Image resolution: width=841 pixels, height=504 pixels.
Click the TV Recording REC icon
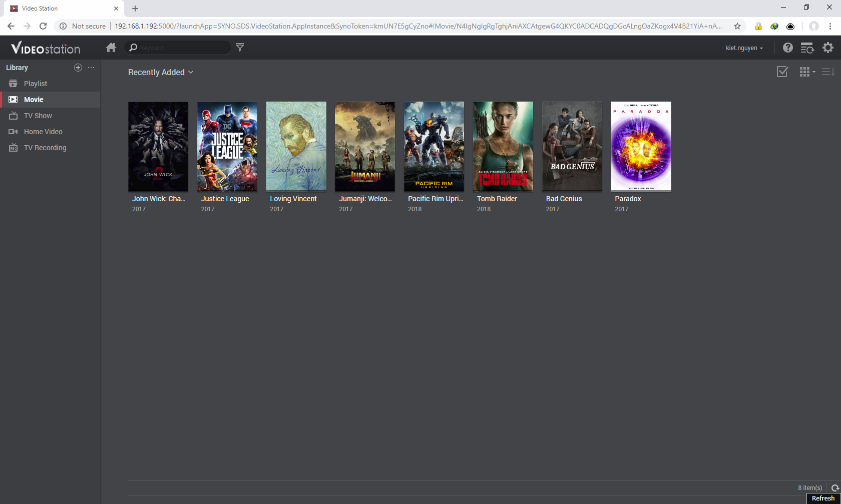click(x=13, y=148)
